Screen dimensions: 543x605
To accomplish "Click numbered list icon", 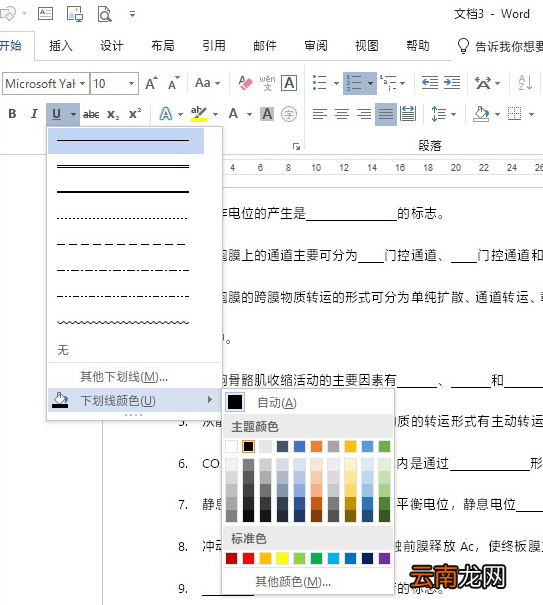I will (x=354, y=83).
